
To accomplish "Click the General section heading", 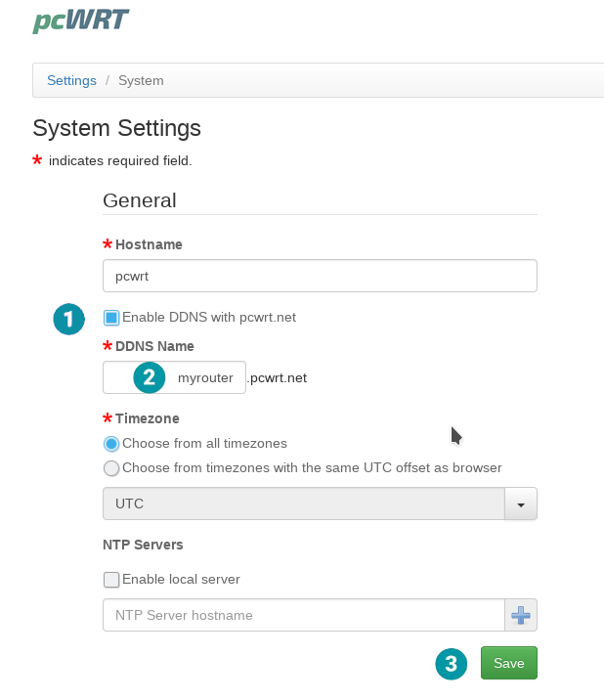I will click(140, 200).
